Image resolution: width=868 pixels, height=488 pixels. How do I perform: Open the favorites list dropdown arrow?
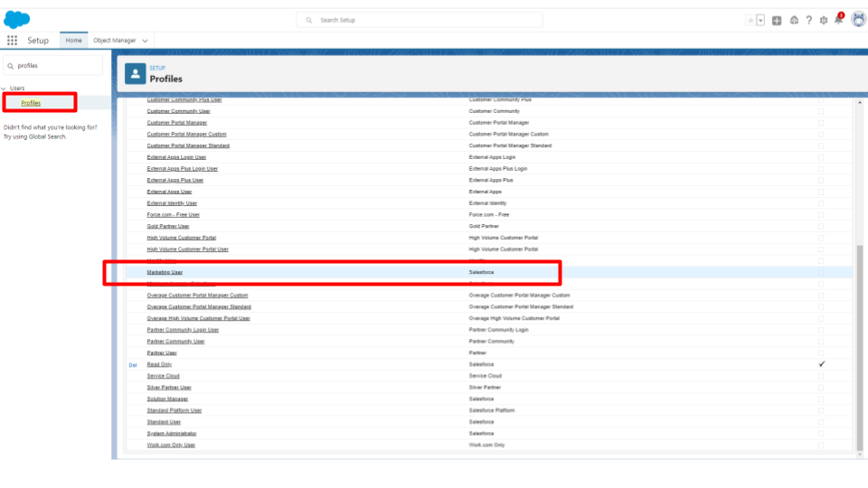[760, 21]
